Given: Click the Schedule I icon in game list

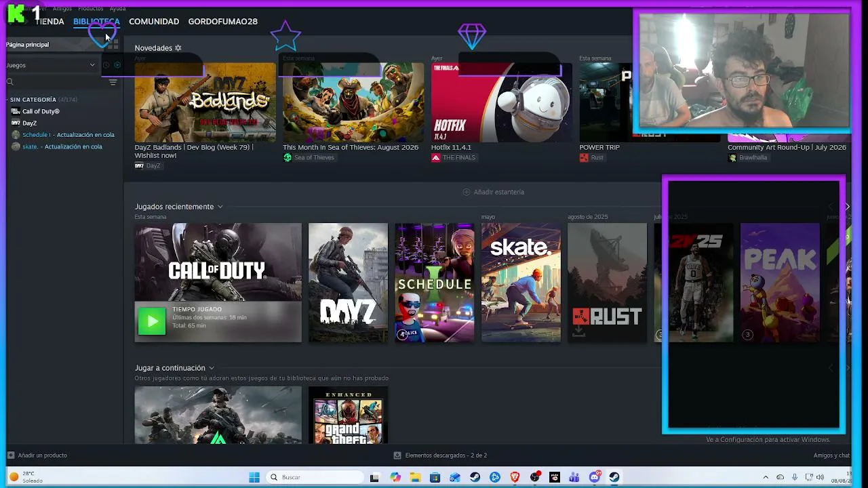Looking at the screenshot, I should (x=16, y=135).
